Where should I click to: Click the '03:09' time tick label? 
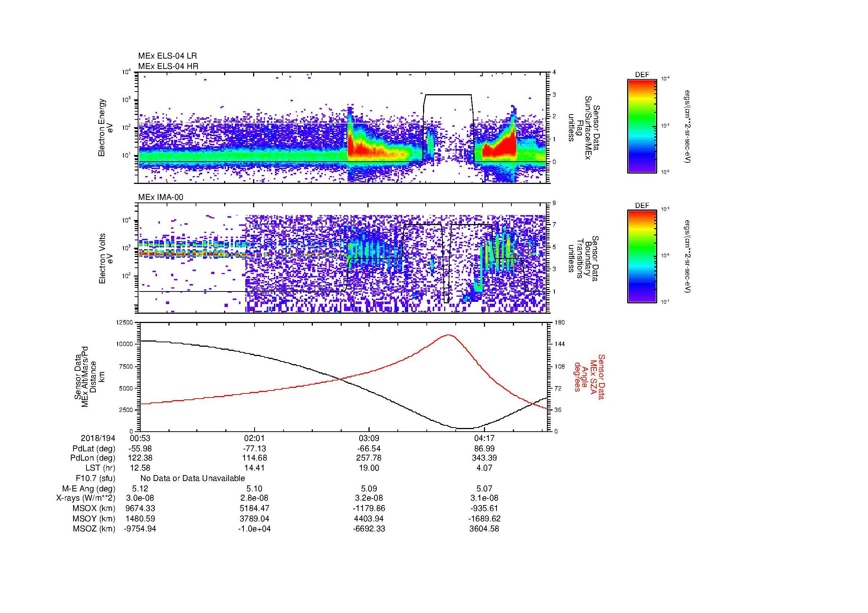369,438
